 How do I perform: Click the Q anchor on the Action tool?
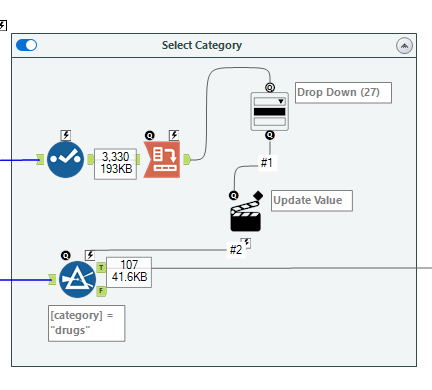(x=234, y=195)
